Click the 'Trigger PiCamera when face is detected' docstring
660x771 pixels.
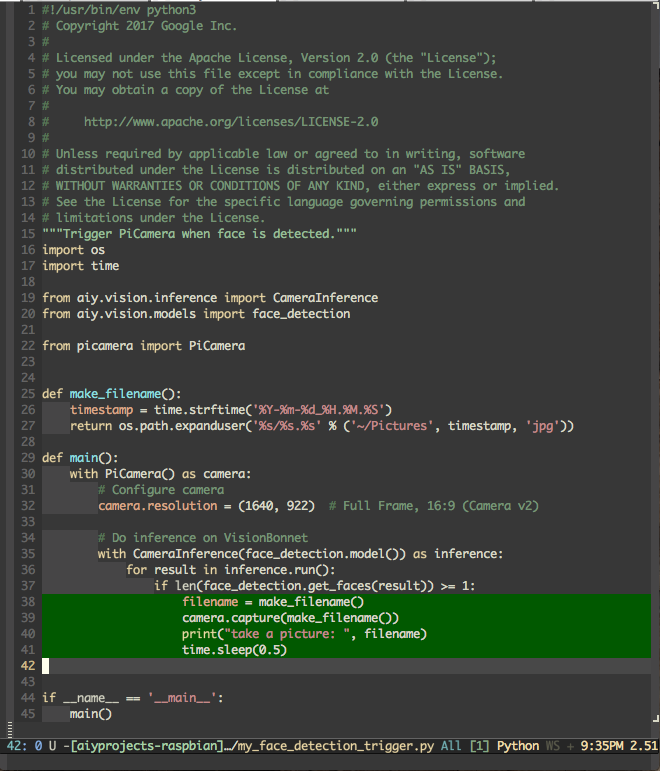click(199, 234)
